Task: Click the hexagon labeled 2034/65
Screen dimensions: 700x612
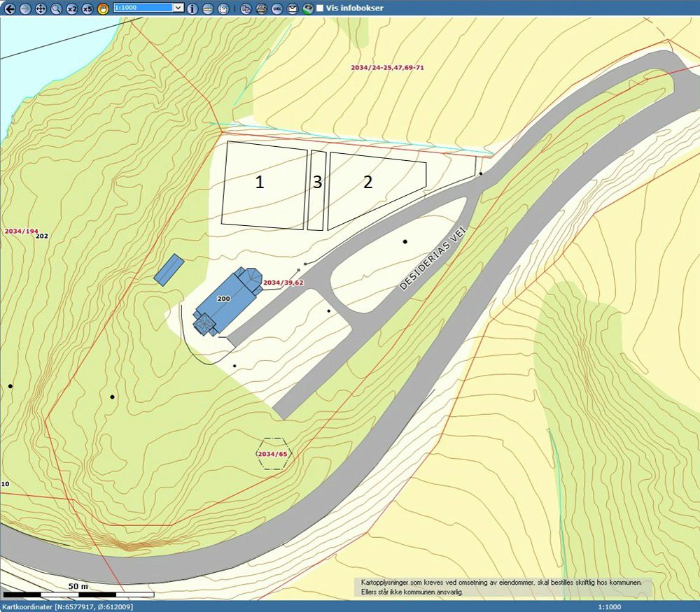Action: coord(272,454)
